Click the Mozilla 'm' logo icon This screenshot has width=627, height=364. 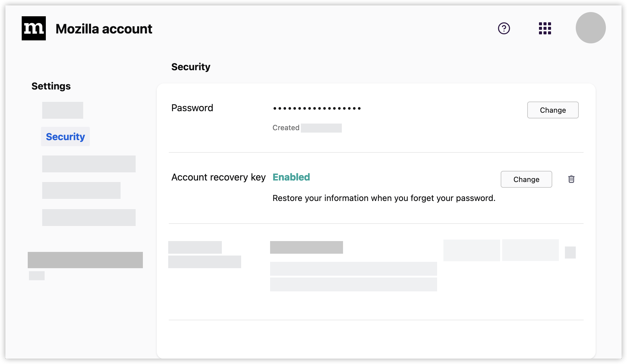pyautogui.click(x=34, y=28)
